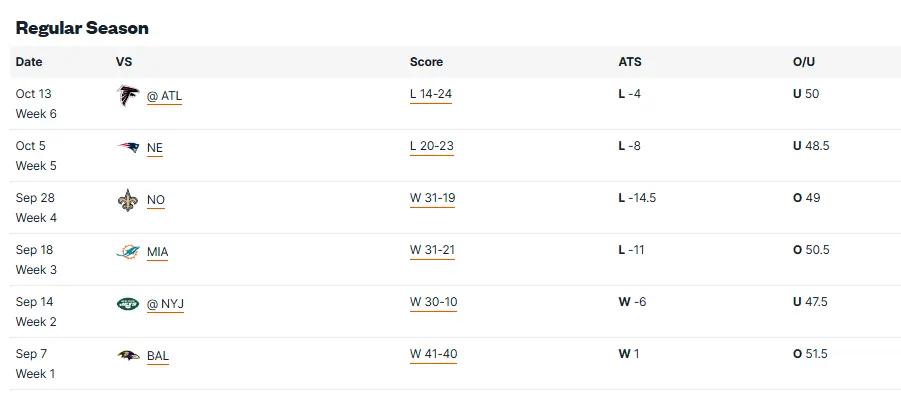Open the @ NYJ team link

point(165,304)
